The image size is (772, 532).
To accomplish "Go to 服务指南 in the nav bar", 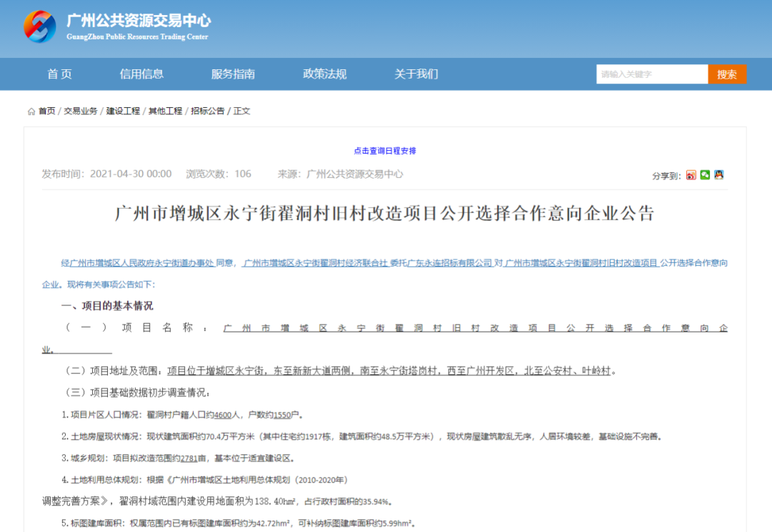I will pos(233,74).
